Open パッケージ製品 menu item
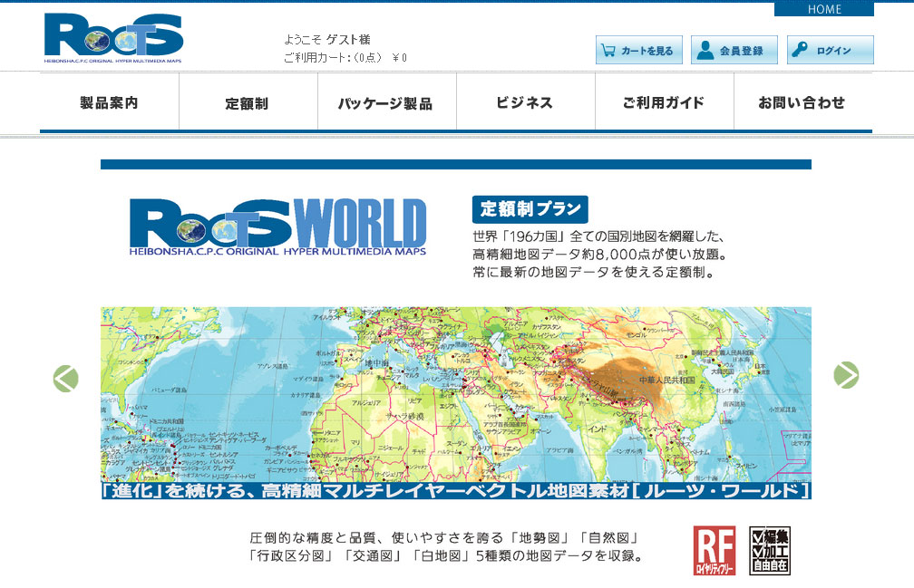Viewport: 914px width, 588px height. coord(386,103)
